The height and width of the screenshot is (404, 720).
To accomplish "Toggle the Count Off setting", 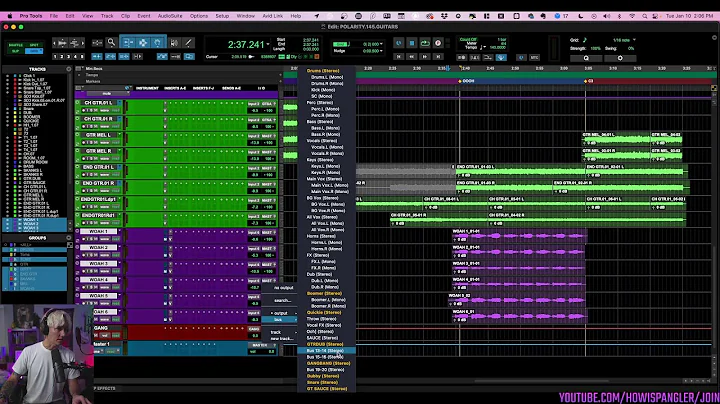I will pyautogui.click(x=468, y=39).
